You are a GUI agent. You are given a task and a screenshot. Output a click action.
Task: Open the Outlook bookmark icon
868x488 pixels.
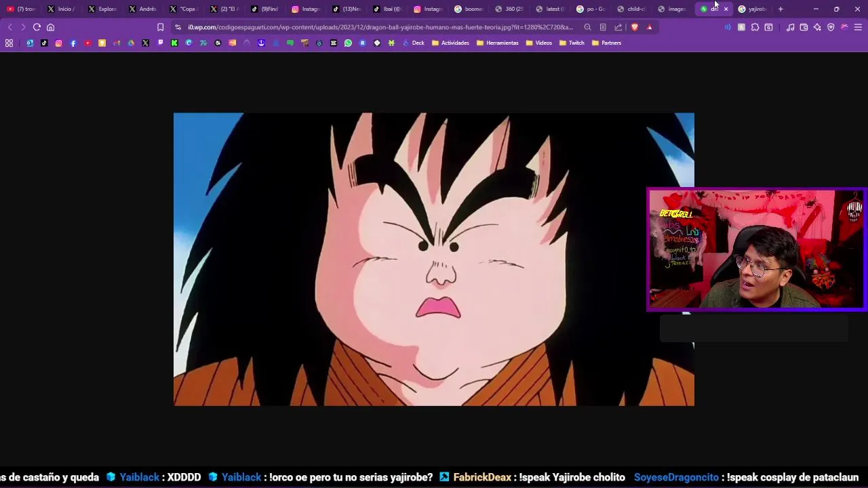pos(30,43)
